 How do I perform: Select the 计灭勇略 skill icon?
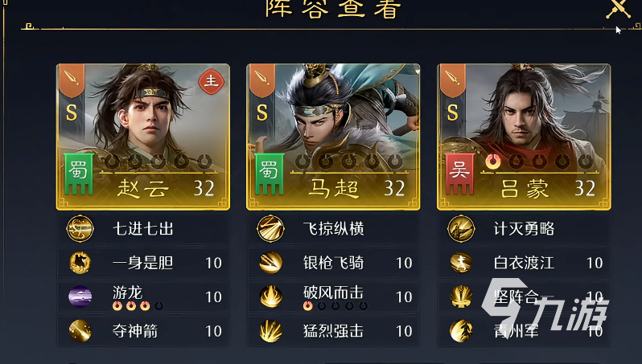[x=462, y=229]
